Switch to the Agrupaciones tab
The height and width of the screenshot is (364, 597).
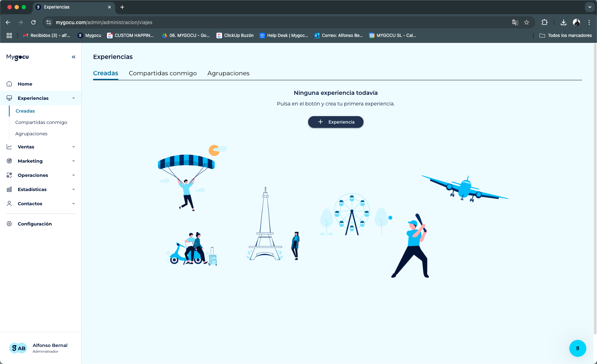click(228, 73)
